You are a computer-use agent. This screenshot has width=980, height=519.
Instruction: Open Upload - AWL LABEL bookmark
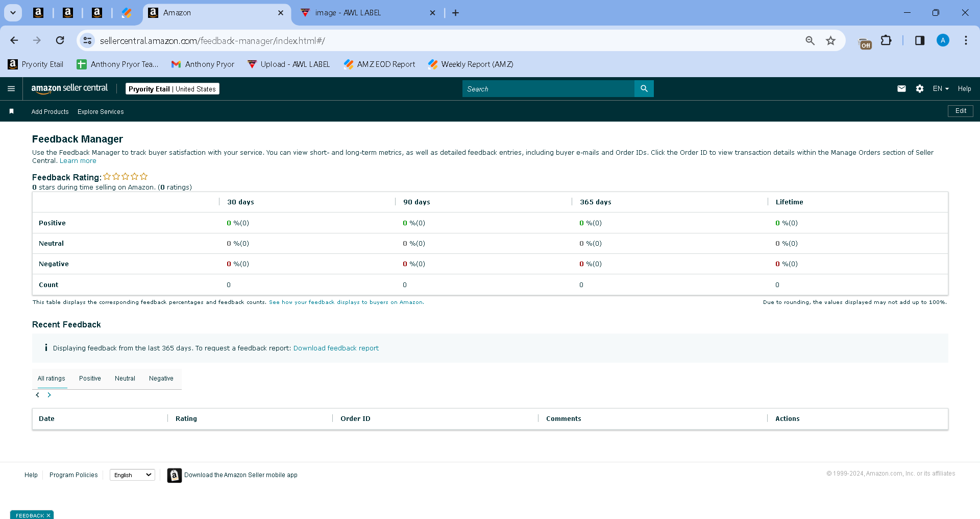[x=289, y=64]
